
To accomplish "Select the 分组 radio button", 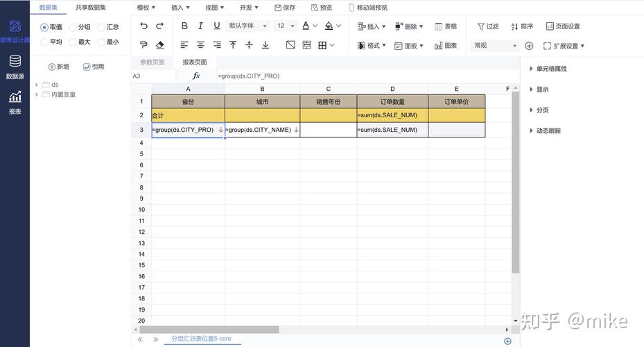I will (x=73, y=27).
